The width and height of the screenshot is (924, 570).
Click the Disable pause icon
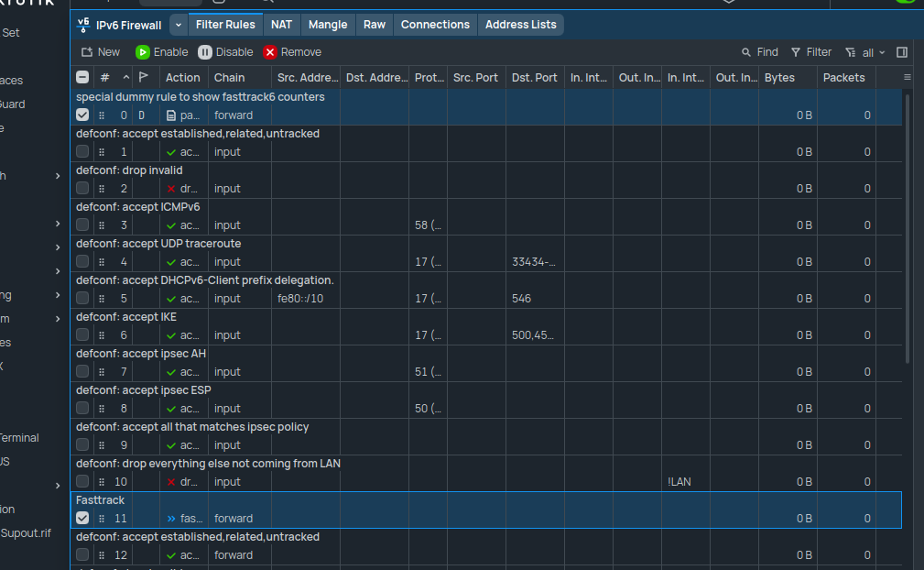(x=206, y=51)
